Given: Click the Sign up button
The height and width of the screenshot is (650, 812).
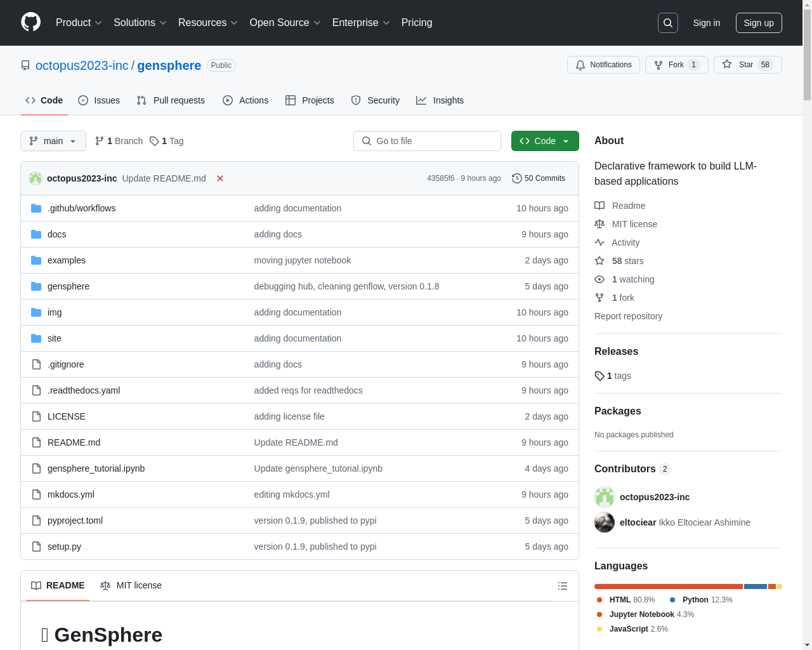Looking at the screenshot, I should coord(759,23).
